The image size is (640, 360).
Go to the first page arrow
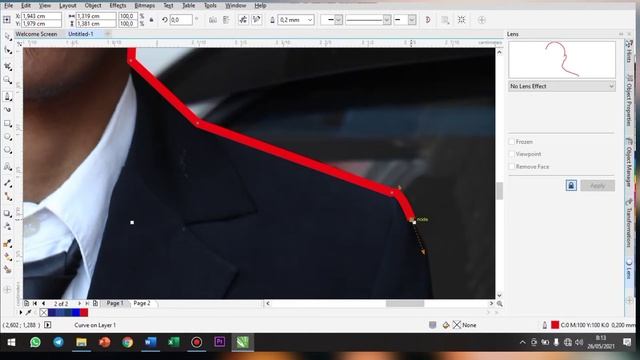pos(35,303)
